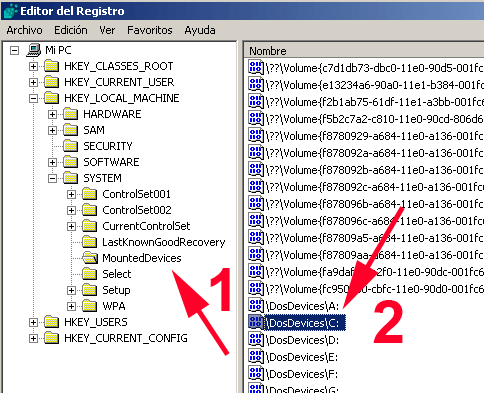
Task: Click the binary icon of \DosDevices\C: value
Action: coord(256,322)
